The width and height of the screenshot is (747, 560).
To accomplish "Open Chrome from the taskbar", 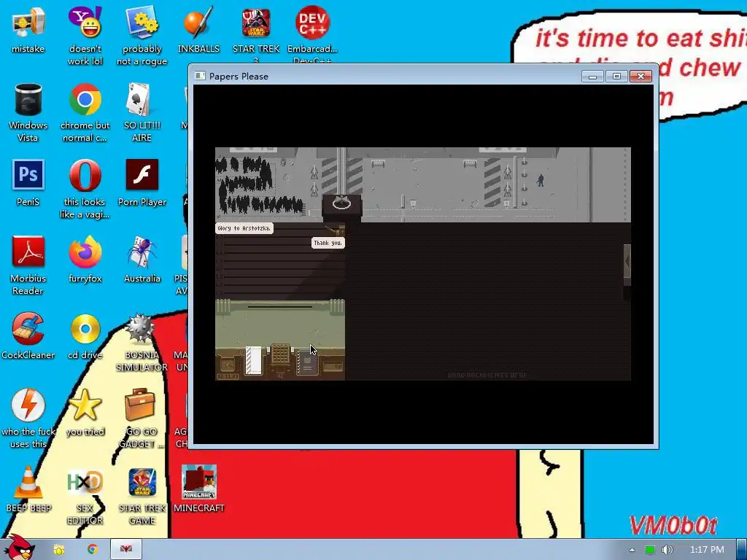I will tap(93, 550).
